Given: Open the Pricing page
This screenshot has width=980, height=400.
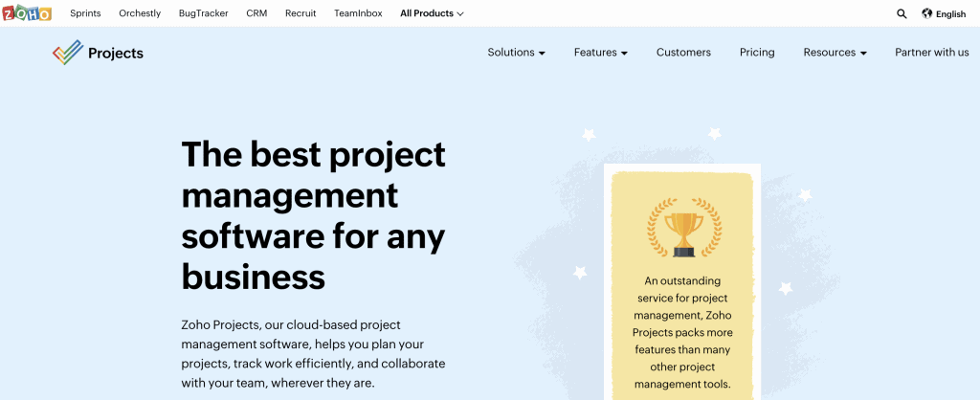Looking at the screenshot, I should click(757, 53).
